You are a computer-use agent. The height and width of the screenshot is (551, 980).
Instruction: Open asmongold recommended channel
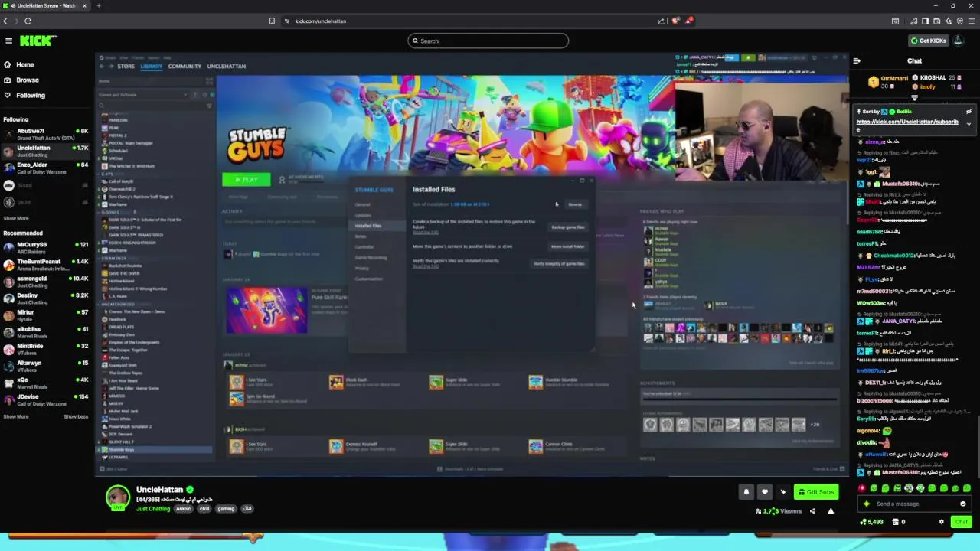coord(46,282)
